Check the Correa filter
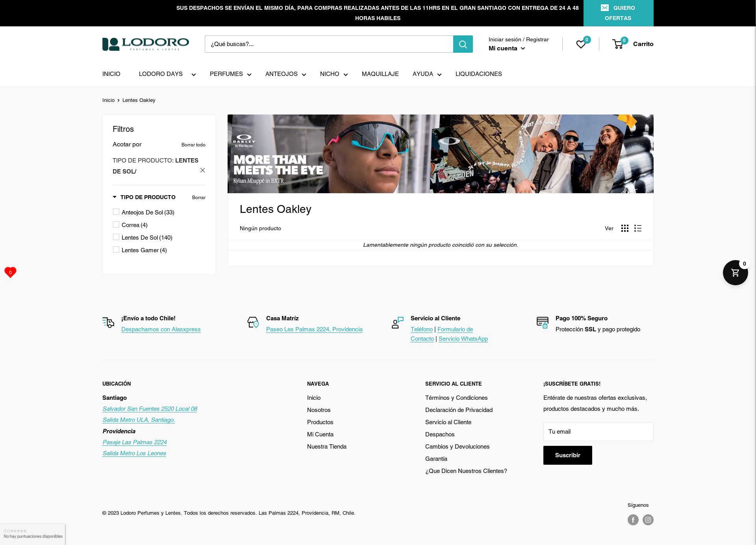 coord(116,224)
